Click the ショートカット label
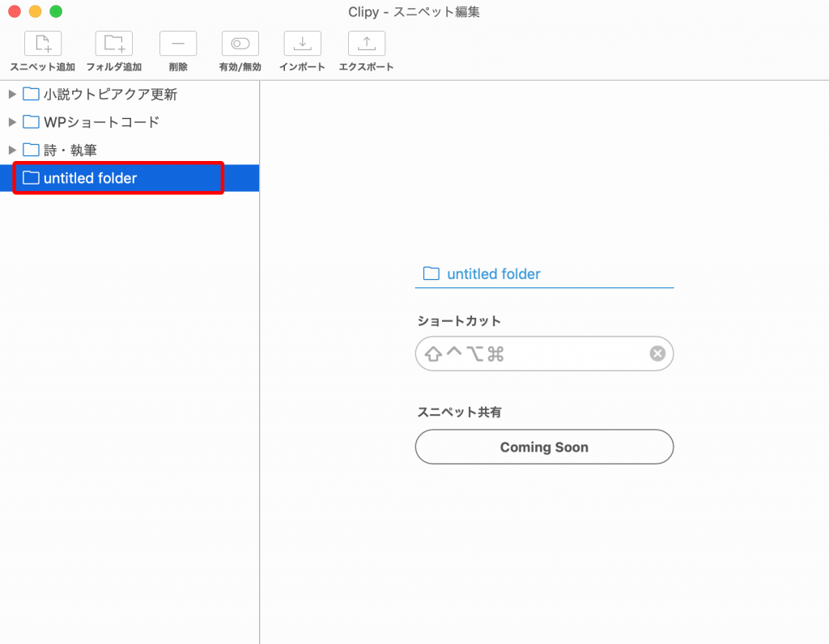This screenshot has height=644, width=829. coord(459,321)
